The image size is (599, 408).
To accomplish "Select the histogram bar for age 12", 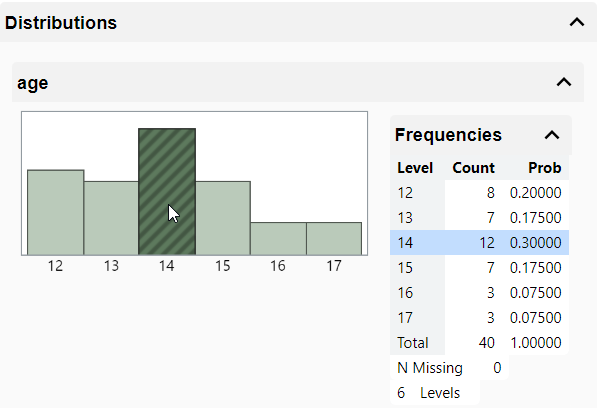I will pos(56,212).
